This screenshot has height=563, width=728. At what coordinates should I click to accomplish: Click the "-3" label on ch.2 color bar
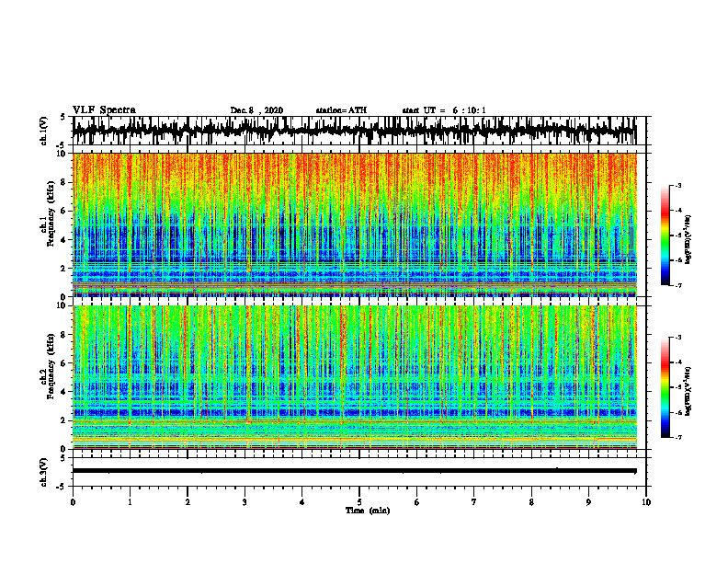677,338
